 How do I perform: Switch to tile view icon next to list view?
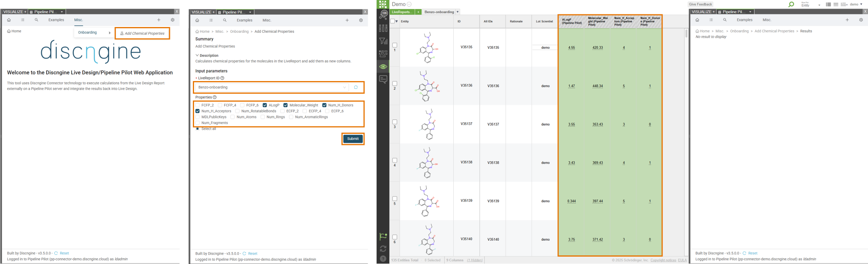coord(836,5)
